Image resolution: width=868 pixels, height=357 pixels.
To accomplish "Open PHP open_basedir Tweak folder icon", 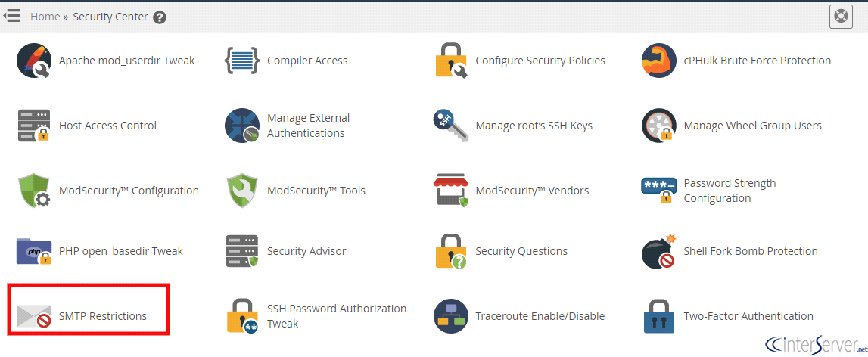I will point(34,251).
